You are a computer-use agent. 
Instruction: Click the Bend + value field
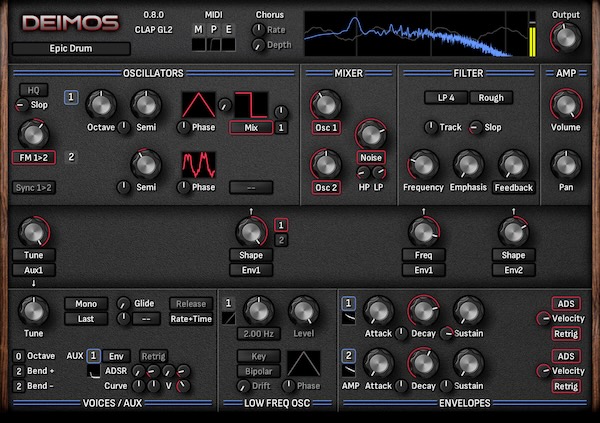pyautogui.click(x=18, y=371)
